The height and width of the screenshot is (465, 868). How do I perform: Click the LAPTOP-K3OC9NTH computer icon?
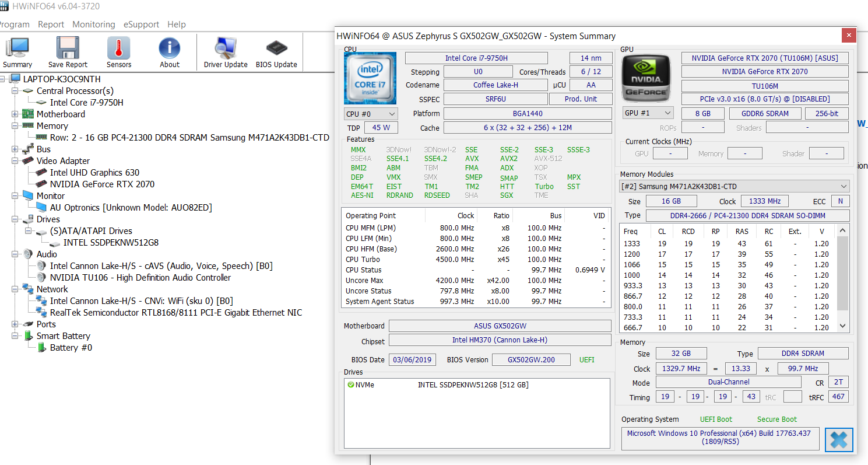(x=15, y=79)
